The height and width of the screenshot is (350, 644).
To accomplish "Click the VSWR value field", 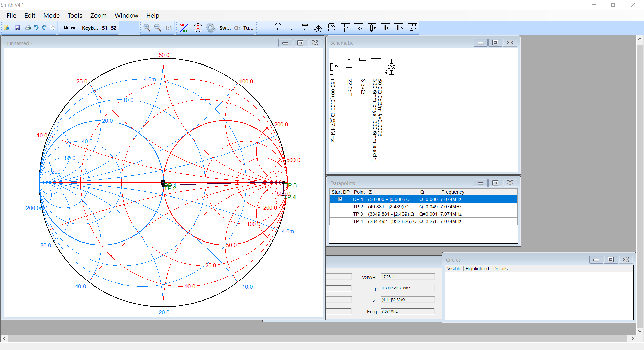I will 408,277.
